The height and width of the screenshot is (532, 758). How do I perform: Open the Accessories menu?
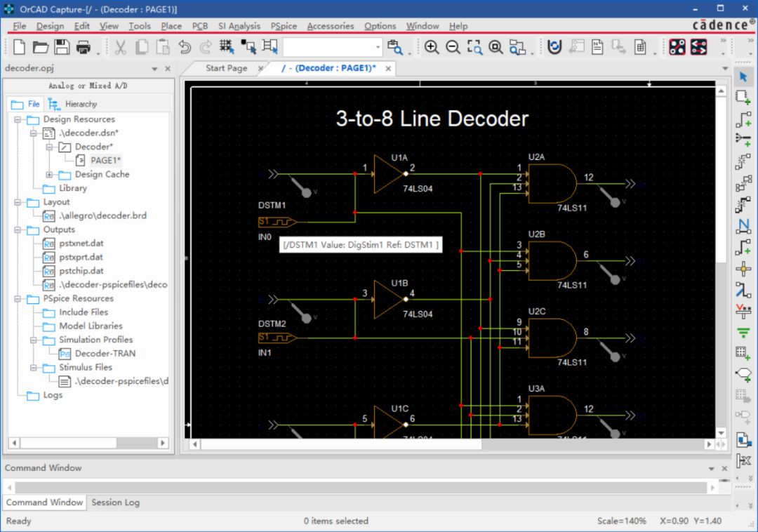pos(331,26)
